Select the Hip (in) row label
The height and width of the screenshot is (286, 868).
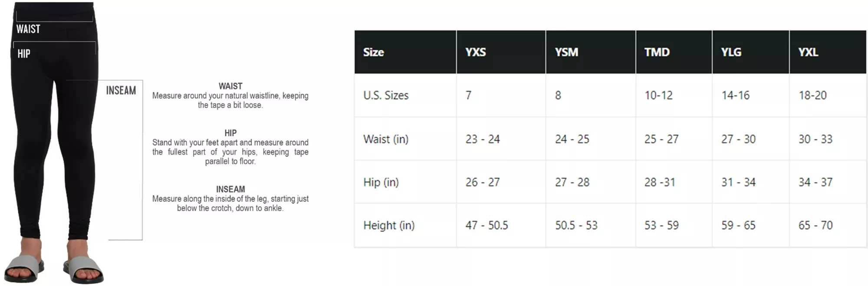[381, 182]
